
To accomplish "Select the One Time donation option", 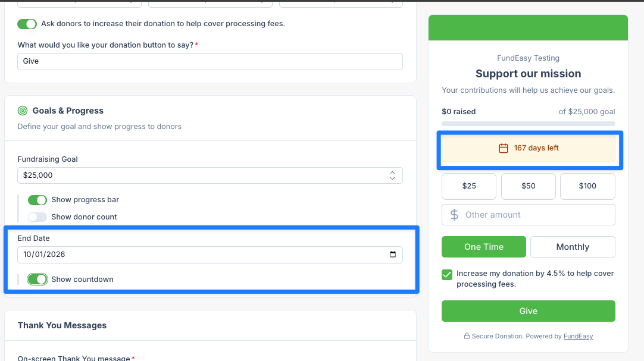I will click(483, 247).
